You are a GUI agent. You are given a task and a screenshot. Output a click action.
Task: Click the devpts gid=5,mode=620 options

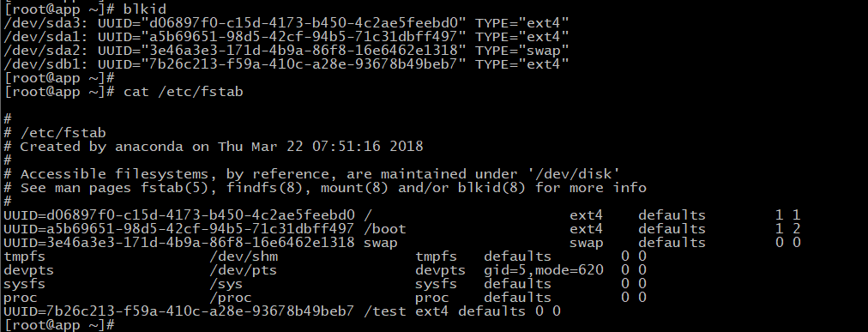544,270
